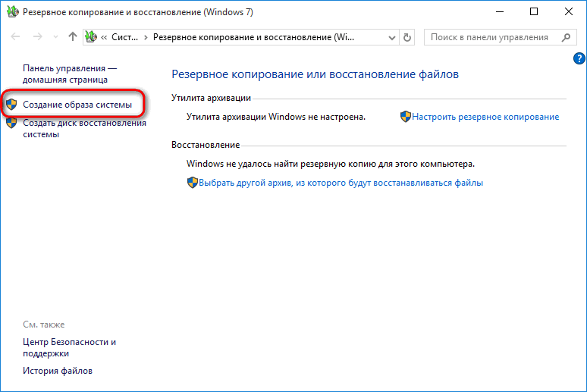Open Help with the question mark icon
Image resolution: width=587 pixels, height=392 pixels.
[x=579, y=58]
